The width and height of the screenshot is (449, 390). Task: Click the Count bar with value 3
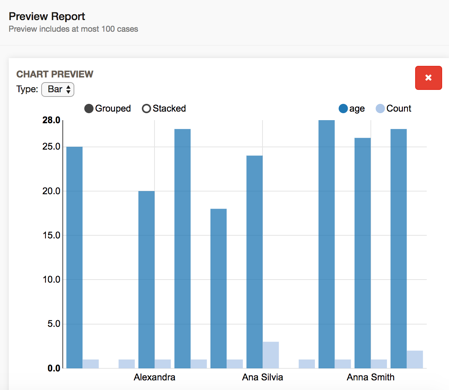(x=271, y=355)
